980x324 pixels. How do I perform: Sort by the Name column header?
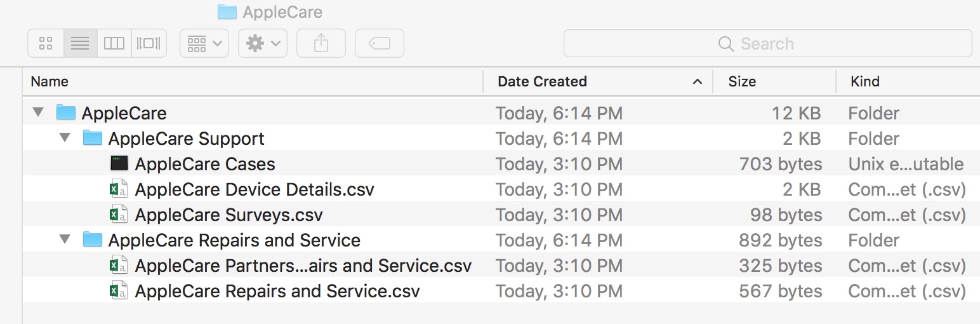tap(253, 81)
